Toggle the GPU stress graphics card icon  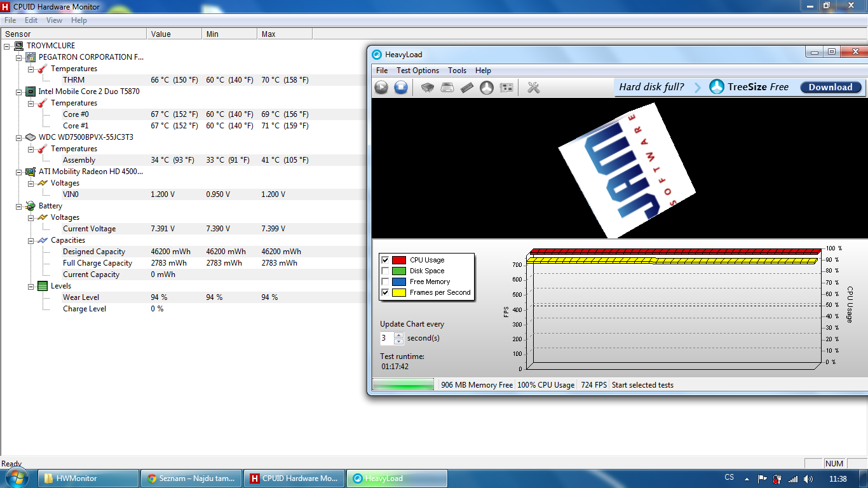tap(506, 88)
